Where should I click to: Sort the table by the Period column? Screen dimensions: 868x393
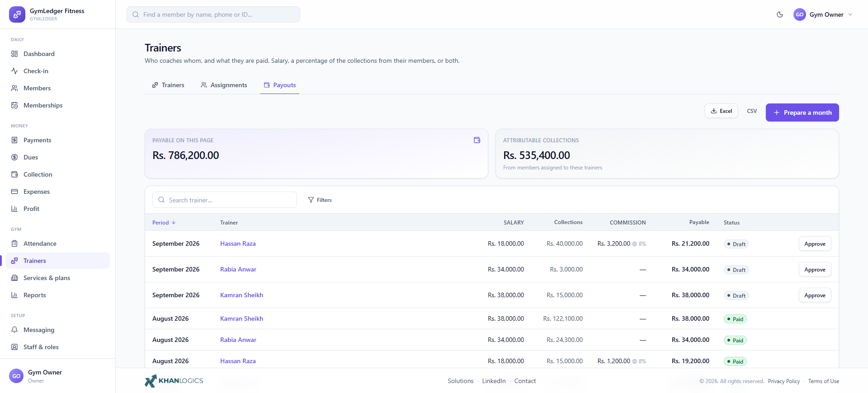[x=164, y=222]
